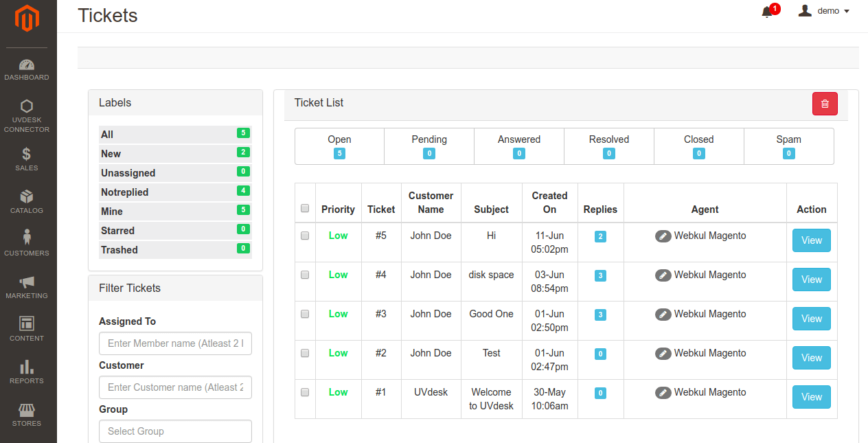Open the Reports sidebar menu
This screenshot has height=443, width=868.
(x=27, y=372)
